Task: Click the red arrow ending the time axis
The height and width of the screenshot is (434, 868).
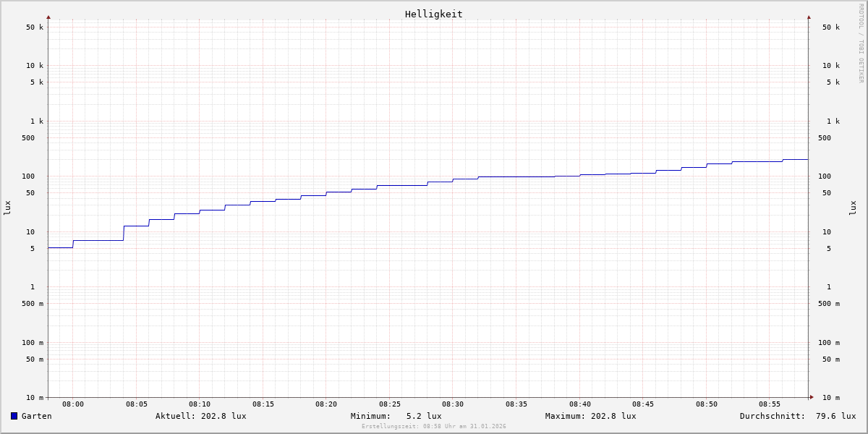Action: (x=812, y=396)
